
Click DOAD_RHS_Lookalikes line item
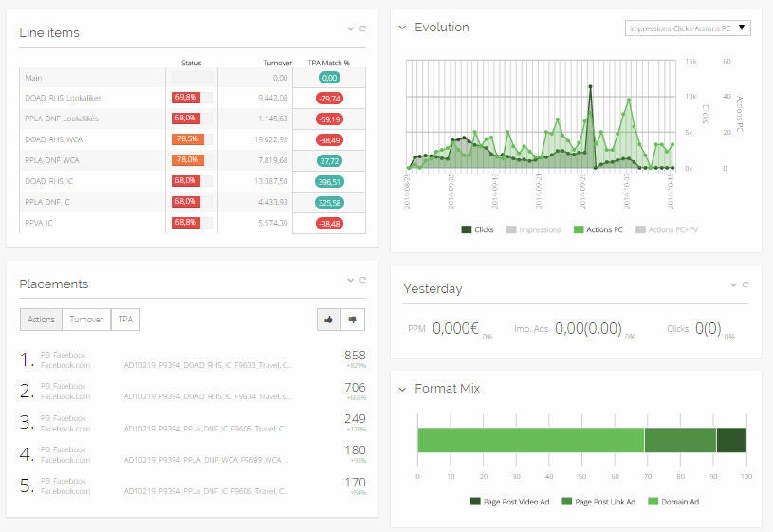[x=62, y=98]
